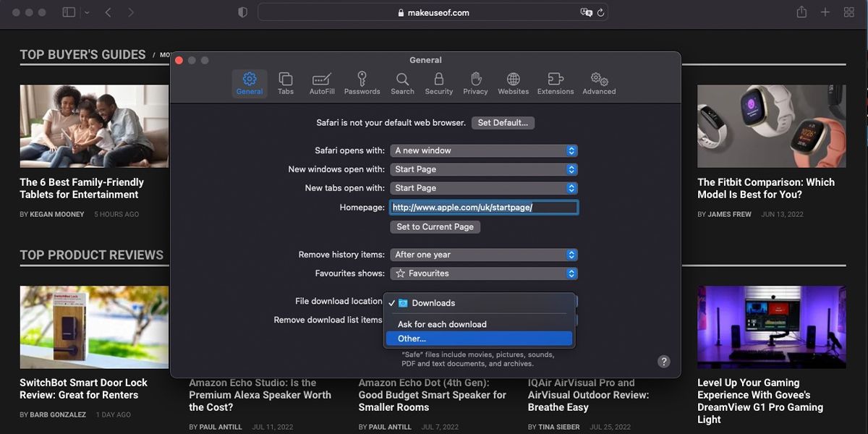868x434 pixels.
Task: Choose Downloads in the location menu
Action: (479, 303)
